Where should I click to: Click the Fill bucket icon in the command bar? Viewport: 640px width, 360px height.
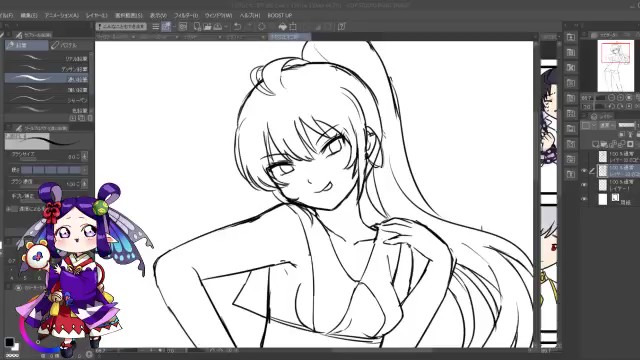282,27
